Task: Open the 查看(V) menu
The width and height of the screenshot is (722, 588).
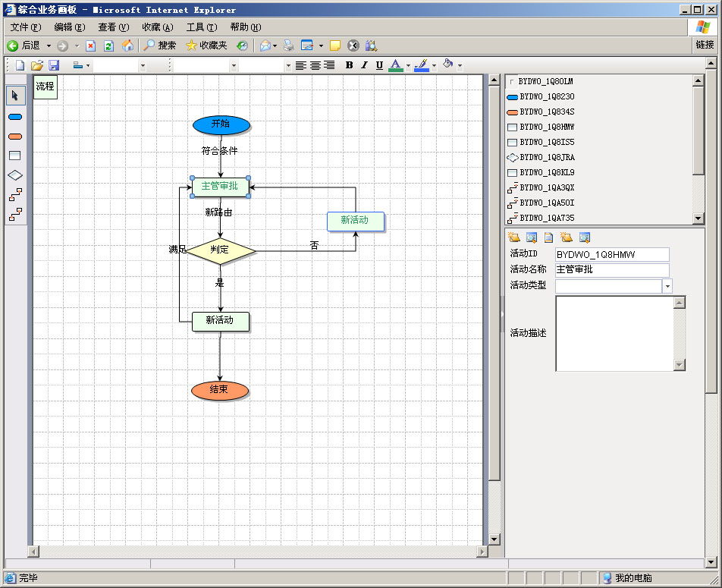Action: point(113,27)
